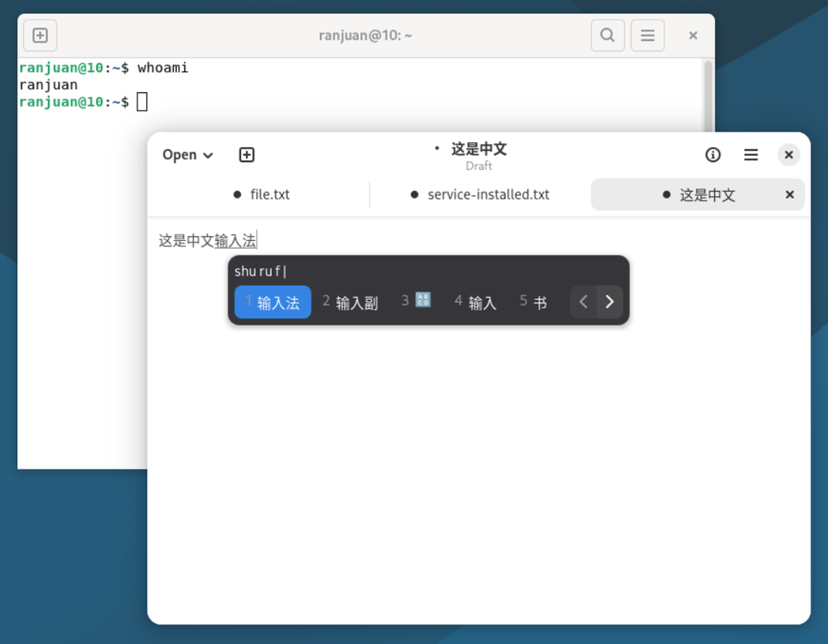Select candidate 2 输入副
Screen dimensions: 828x644
[350, 302]
